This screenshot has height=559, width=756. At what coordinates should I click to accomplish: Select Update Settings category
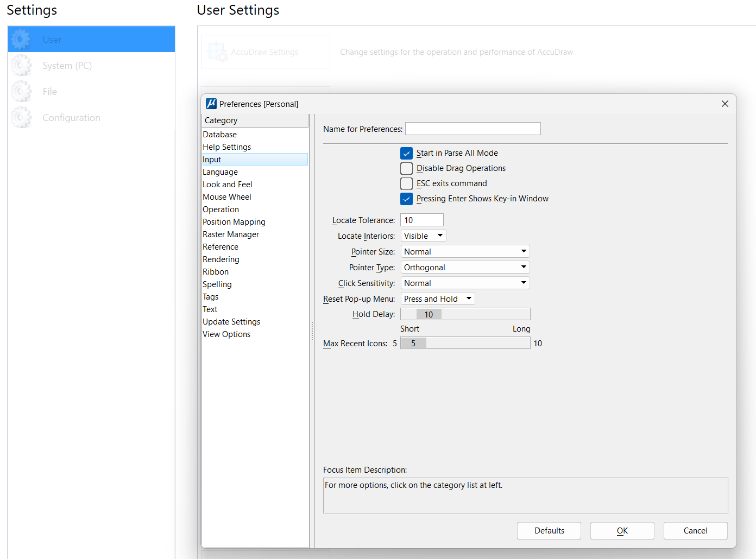(255, 322)
